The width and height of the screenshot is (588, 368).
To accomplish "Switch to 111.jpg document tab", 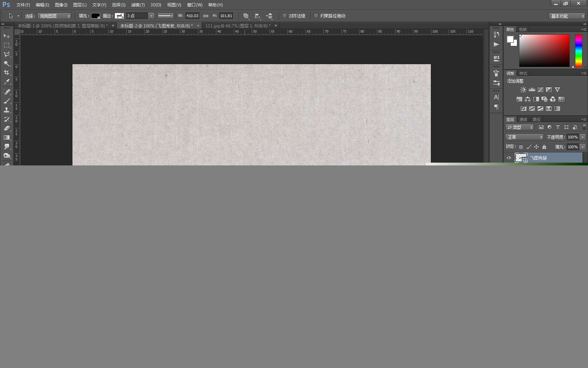I will pyautogui.click(x=240, y=26).
